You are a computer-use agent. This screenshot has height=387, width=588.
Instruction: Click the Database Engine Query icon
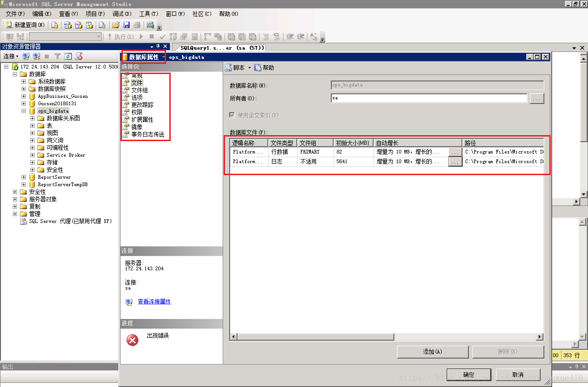click(x=55, y=25)
